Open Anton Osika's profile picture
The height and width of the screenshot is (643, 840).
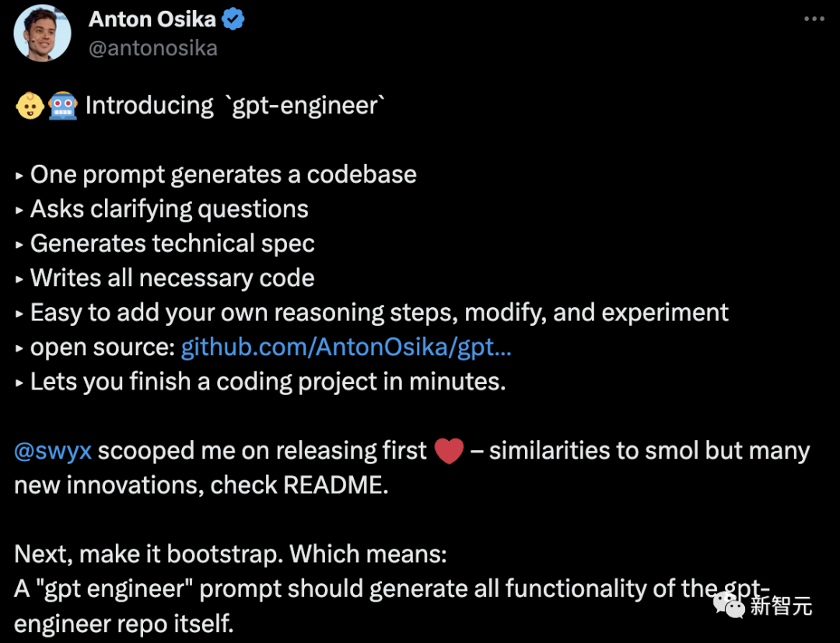(x=42, y=33)
